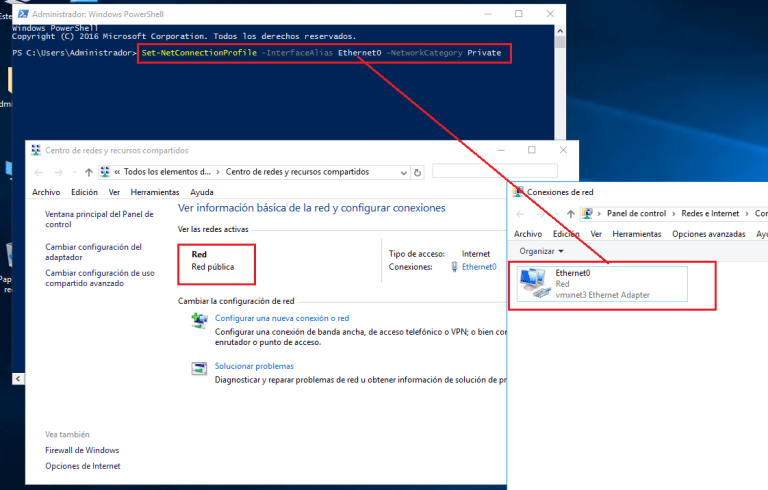Click Configurar una nueva conexión o red
The width and height of the screenshot is (768, 490).
click(282, 318)
